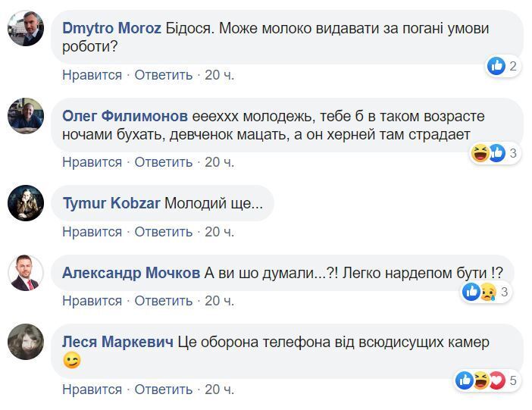Open Олег Филимонов profile name link
532x410 pixels.
tap(125, 116)
